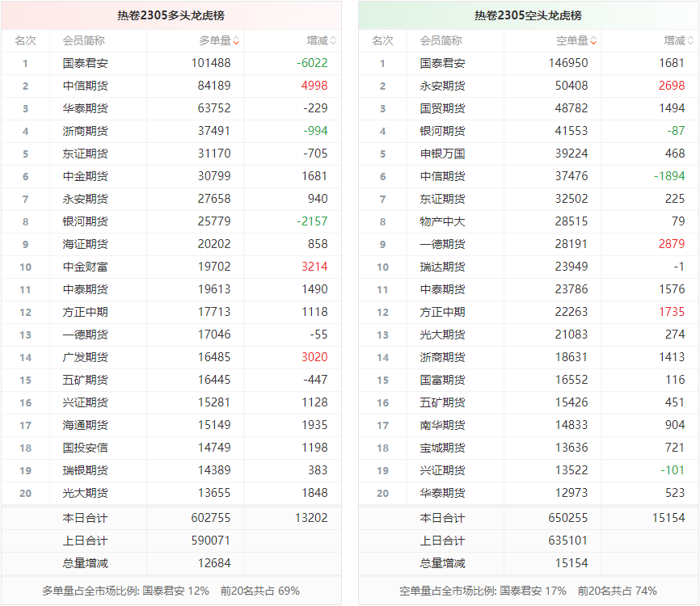Sort long table by 多单量 arrow icon
The image size is (700, 606).
[x=236, y=40]
